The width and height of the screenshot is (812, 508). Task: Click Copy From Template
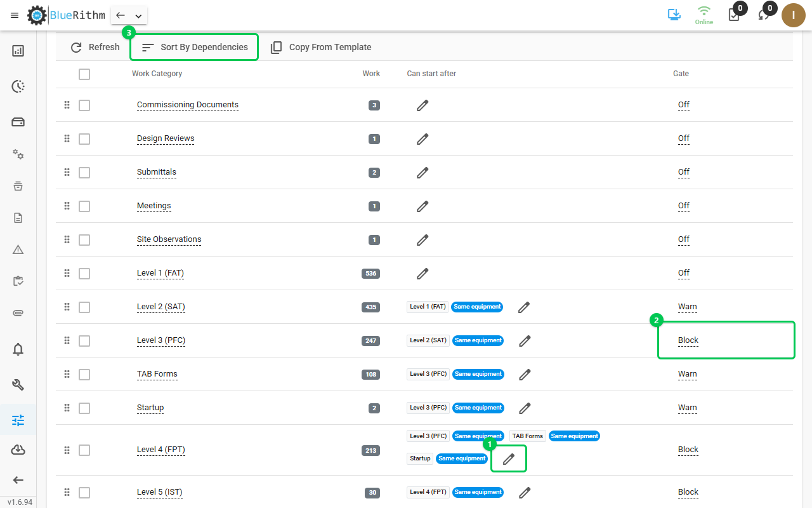coord(320,47)
